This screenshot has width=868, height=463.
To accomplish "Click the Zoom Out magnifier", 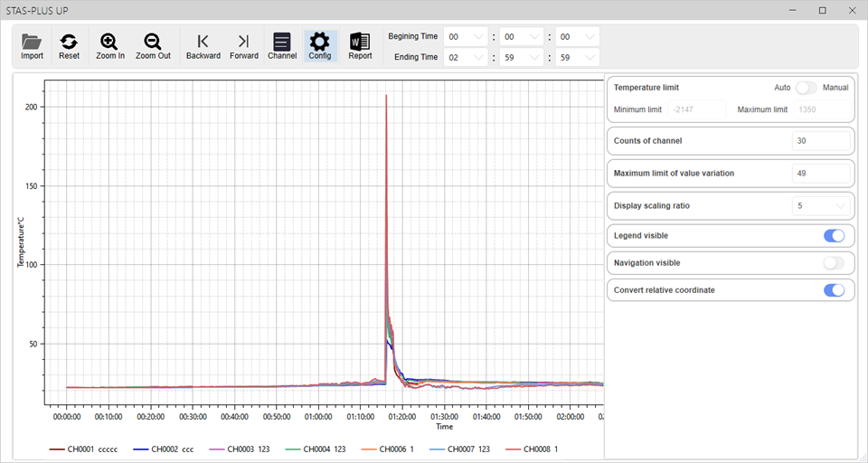I will pos(153,46).
